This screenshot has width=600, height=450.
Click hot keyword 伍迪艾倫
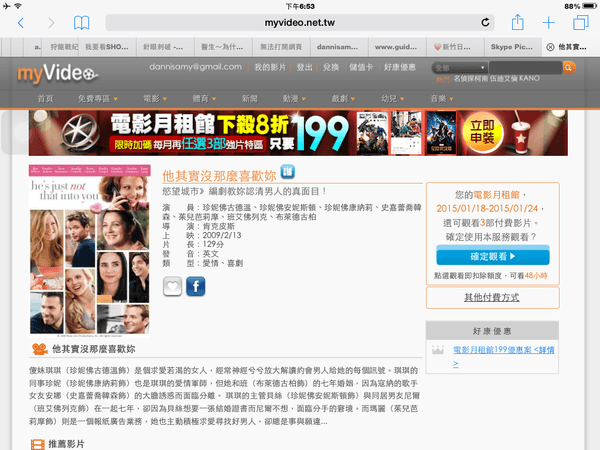pos(504,79)
